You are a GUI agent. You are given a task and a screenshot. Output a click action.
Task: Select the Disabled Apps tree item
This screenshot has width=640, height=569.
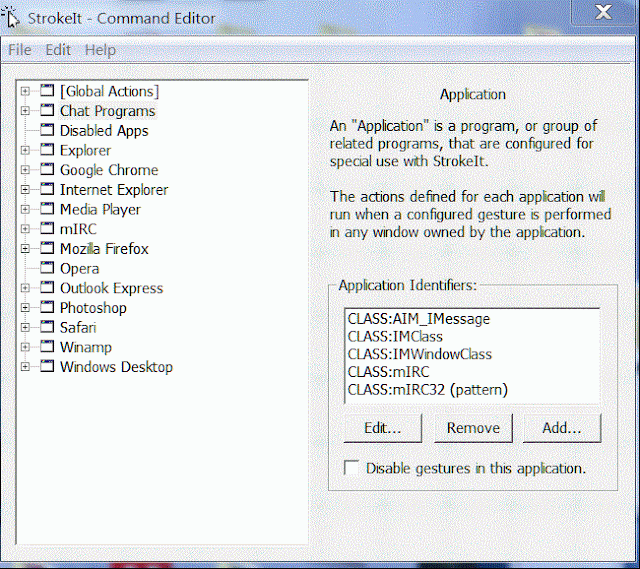104,131
